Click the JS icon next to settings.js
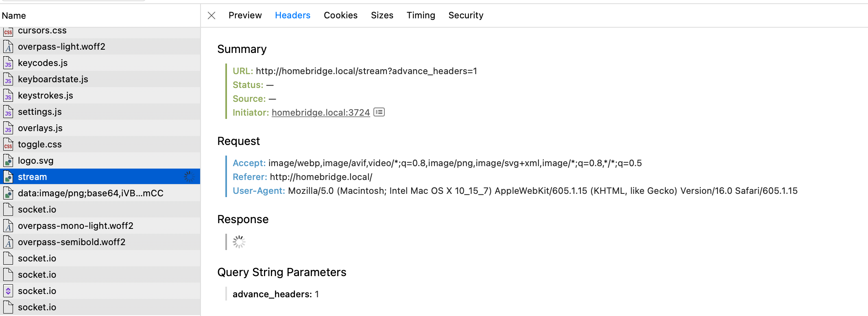Viewport: 868px width, 316px height. pos(8,112)
